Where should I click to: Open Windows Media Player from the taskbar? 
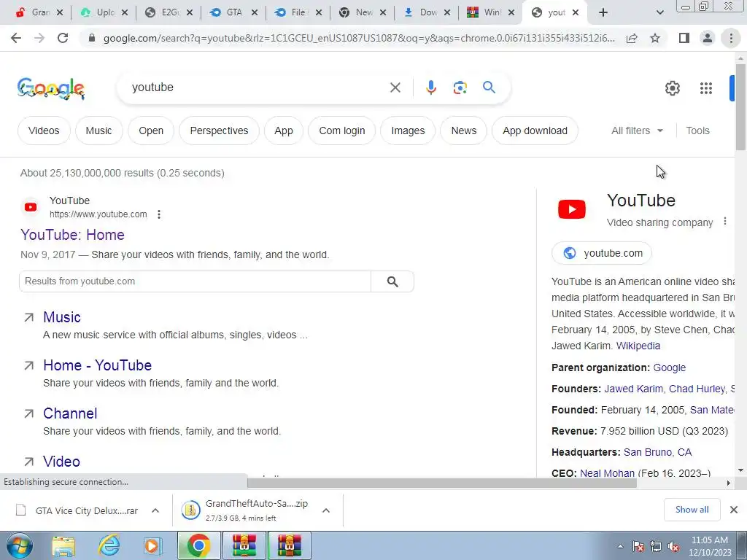(153, 545)
